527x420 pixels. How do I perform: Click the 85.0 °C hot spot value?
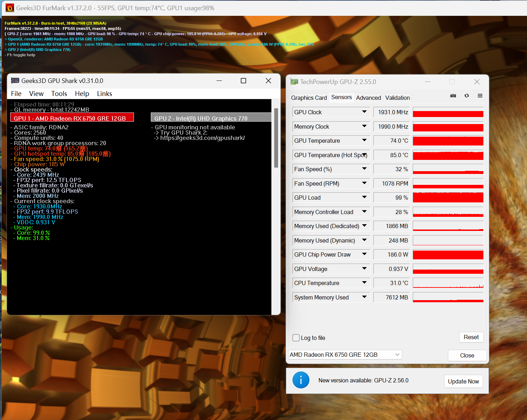(x=391, y=155)
